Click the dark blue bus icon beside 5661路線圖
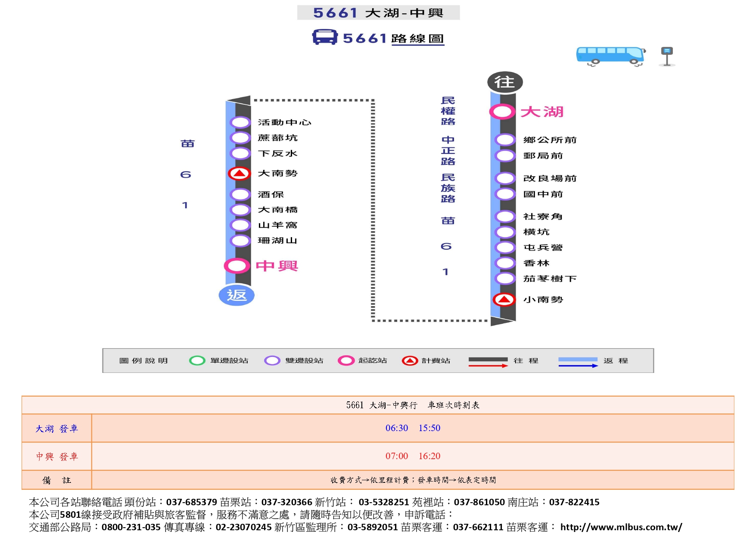 [x=324, y=37]
